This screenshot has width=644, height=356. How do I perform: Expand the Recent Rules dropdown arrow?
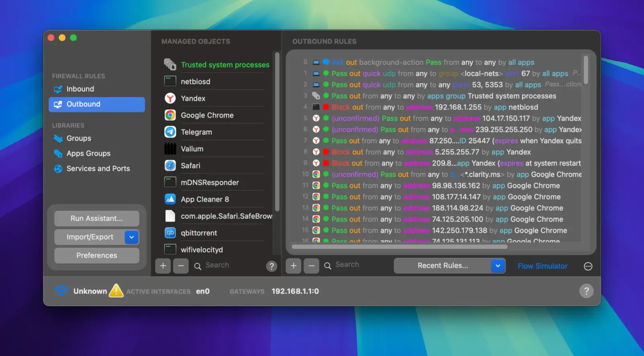pyautogui.click(x=498, y=266)
